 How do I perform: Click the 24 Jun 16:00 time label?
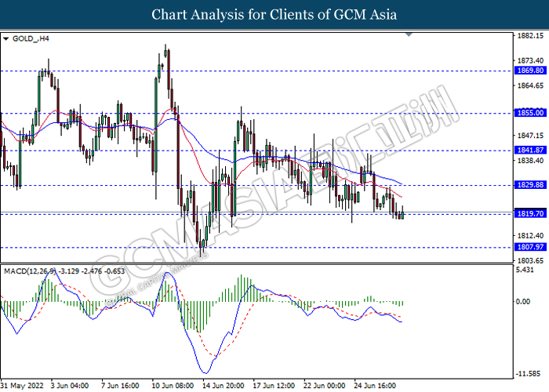pyautogui.click(x=375, y=386)
